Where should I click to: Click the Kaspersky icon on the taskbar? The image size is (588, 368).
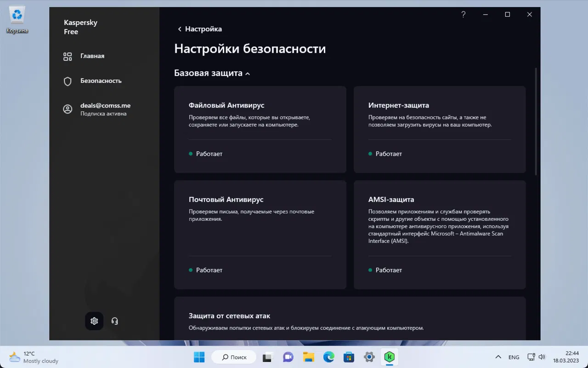[x=390, y=357]
